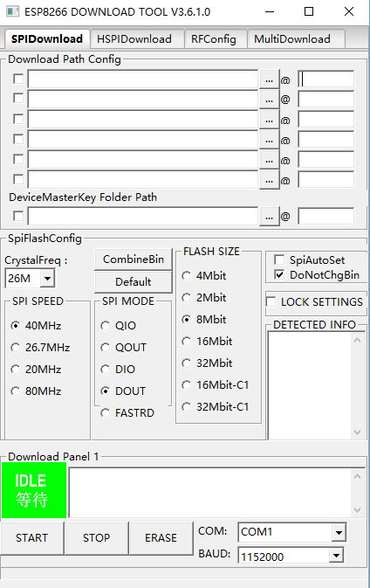
Task: Click the Download Panel 1 log area
Action: click(x=210, y=493)
